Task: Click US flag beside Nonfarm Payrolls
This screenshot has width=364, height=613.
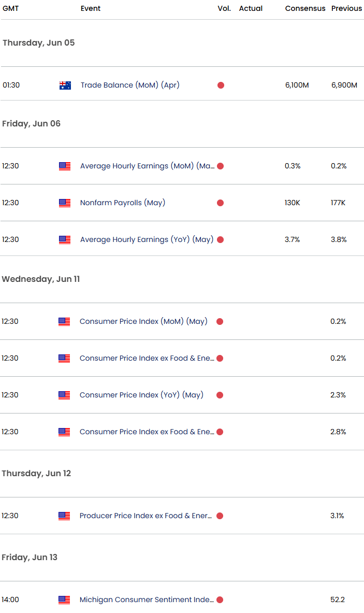Action: pos(65,203)
